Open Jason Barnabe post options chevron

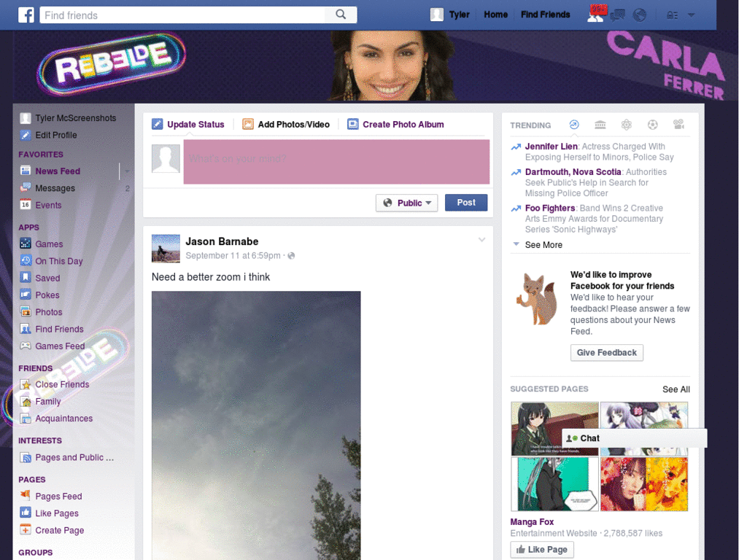(x=481, y=239)
